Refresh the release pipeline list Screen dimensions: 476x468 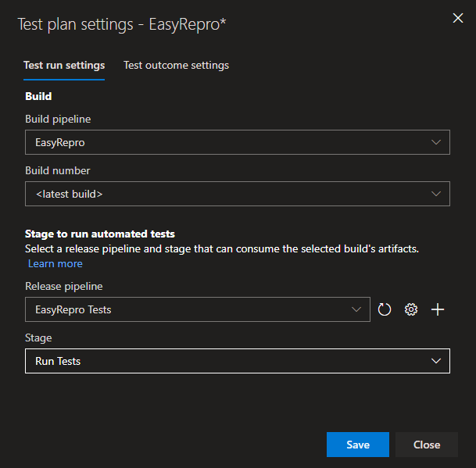click(385, 309)
